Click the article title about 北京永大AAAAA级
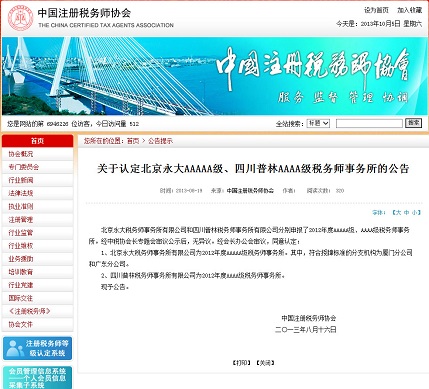 pyautogui.click(x=253, y=169)
